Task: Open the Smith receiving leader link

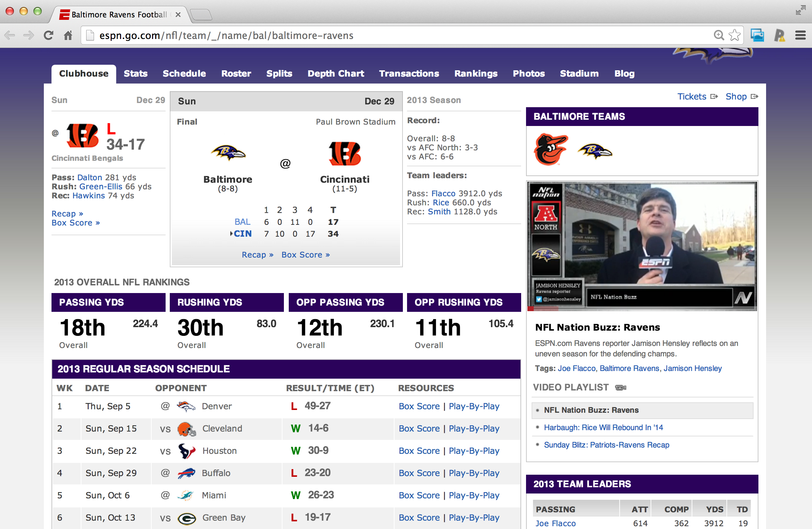Action: (439, 212)
